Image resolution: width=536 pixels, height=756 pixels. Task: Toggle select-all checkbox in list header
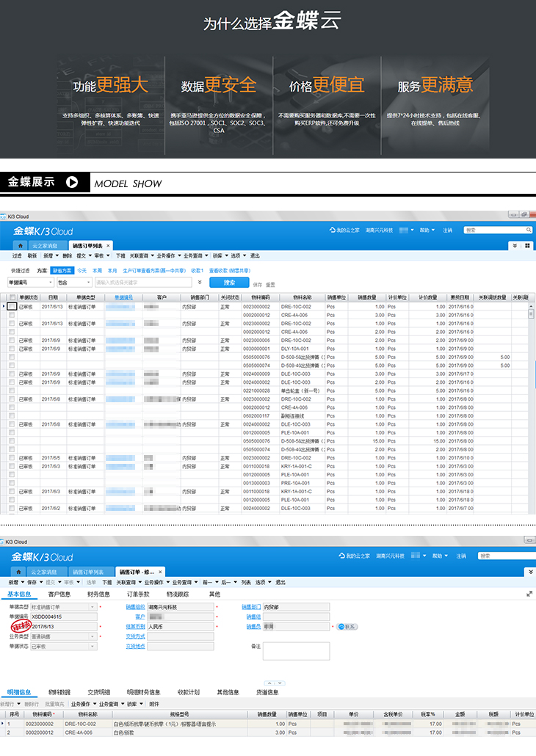[12, 297]
